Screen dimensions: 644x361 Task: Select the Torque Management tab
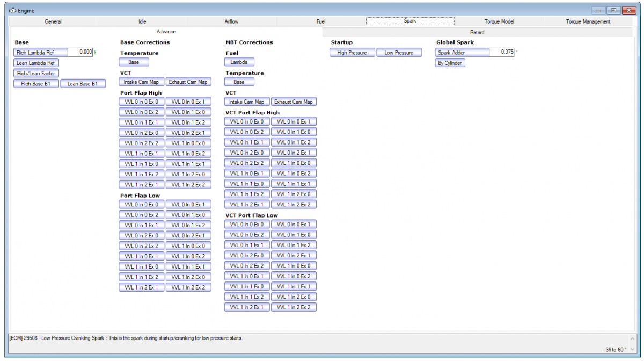tap(588, 21)
